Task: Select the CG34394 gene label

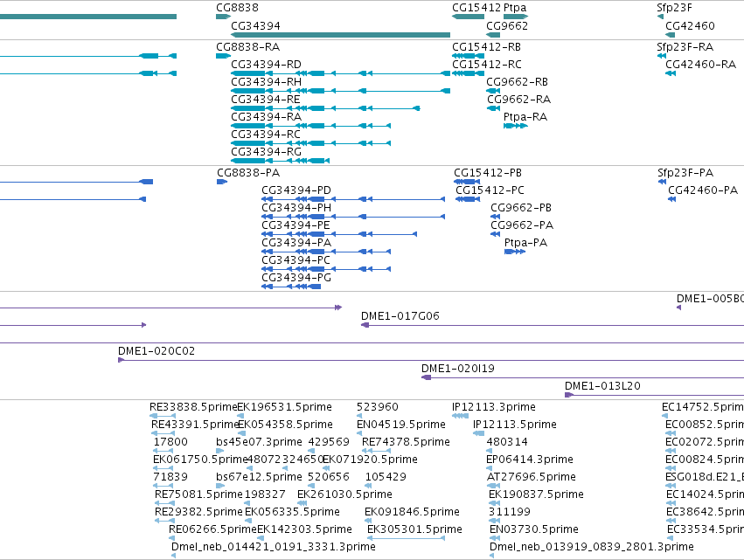Action: coord(255,25)
